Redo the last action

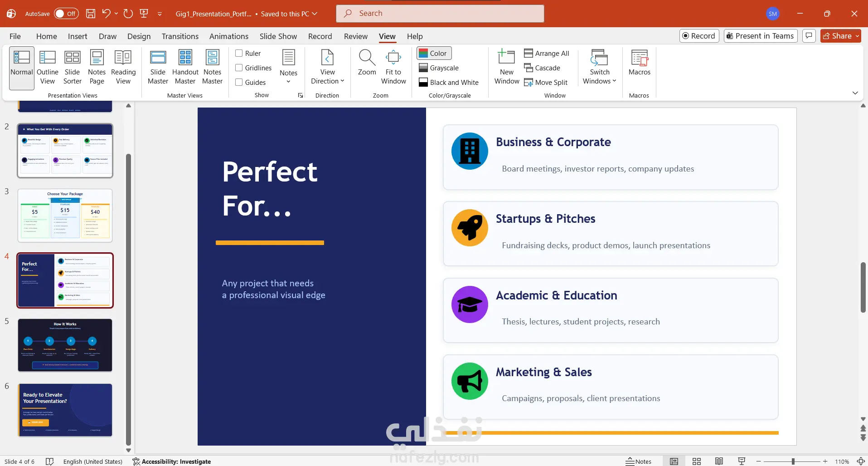[x=128, y=14]
